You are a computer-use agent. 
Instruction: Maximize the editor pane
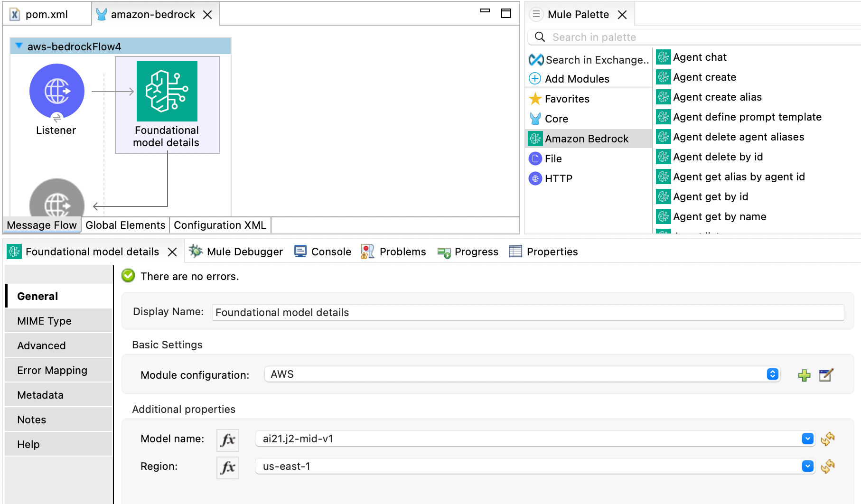[x=506, y=13]
